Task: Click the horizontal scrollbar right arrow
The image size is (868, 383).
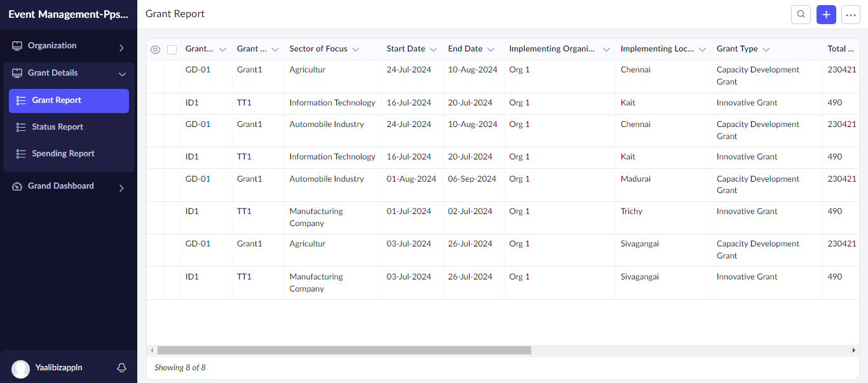Action: (854, 350)
